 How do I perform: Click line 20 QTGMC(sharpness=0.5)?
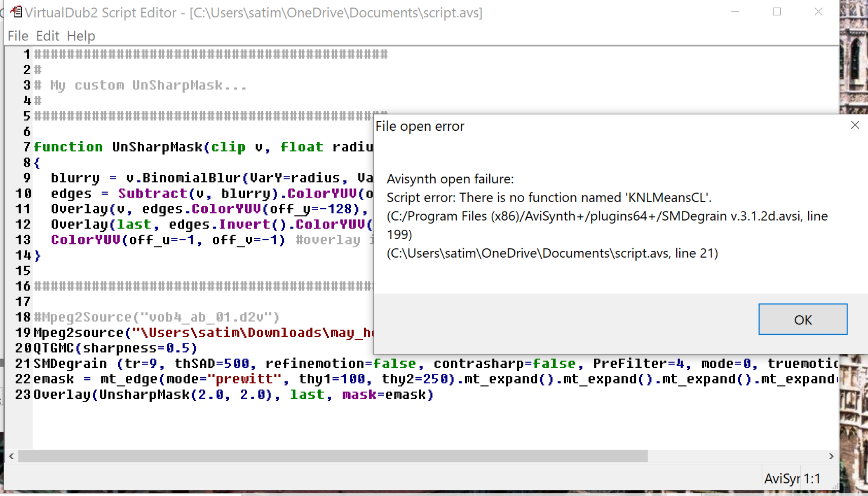(115, 348)
